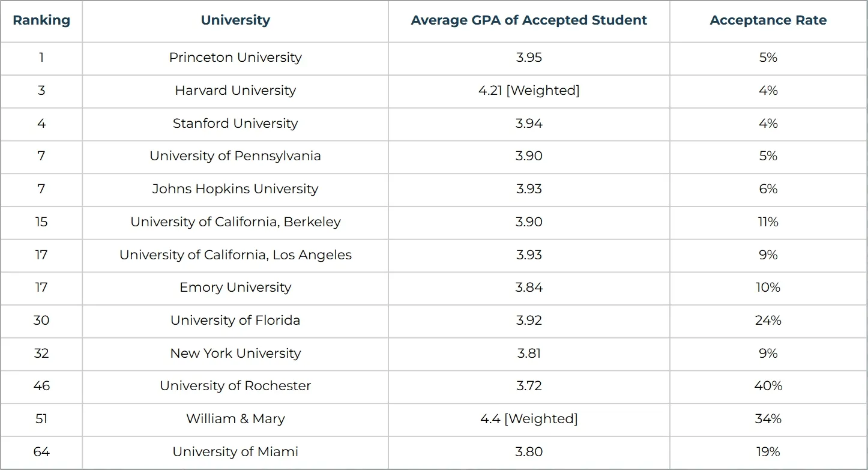Click the University column header

[x=235, y=20]
